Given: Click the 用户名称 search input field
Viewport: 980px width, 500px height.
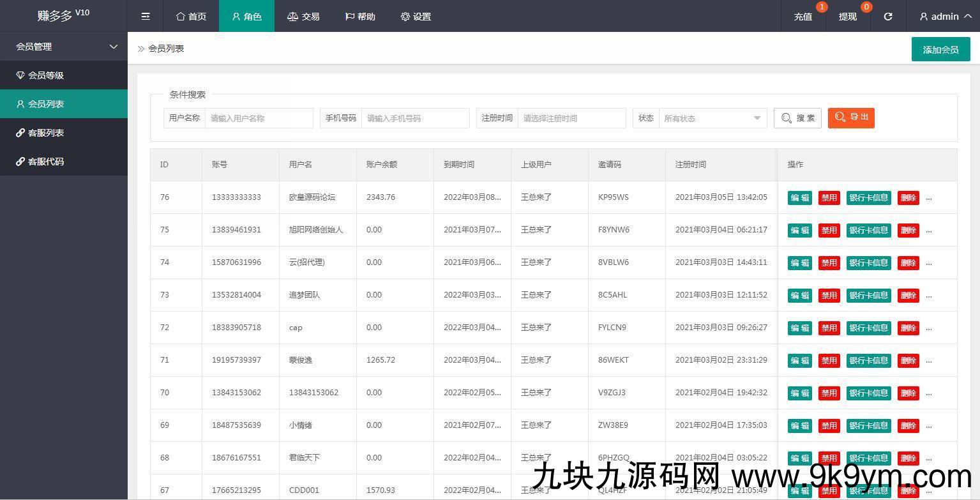Looking at the screenshot, I should click(259, 118).
